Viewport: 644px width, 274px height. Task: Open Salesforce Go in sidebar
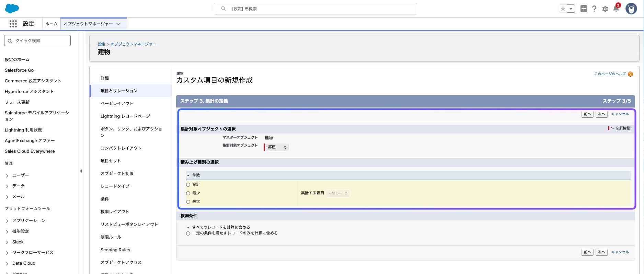pyautogui.click(x=19, y=70)
